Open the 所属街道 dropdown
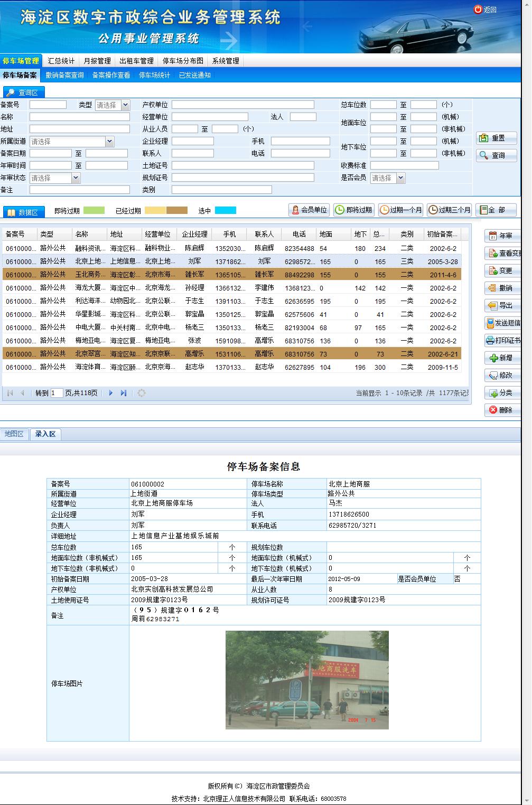Screen dimensions: 532x805 pos(110,142)
